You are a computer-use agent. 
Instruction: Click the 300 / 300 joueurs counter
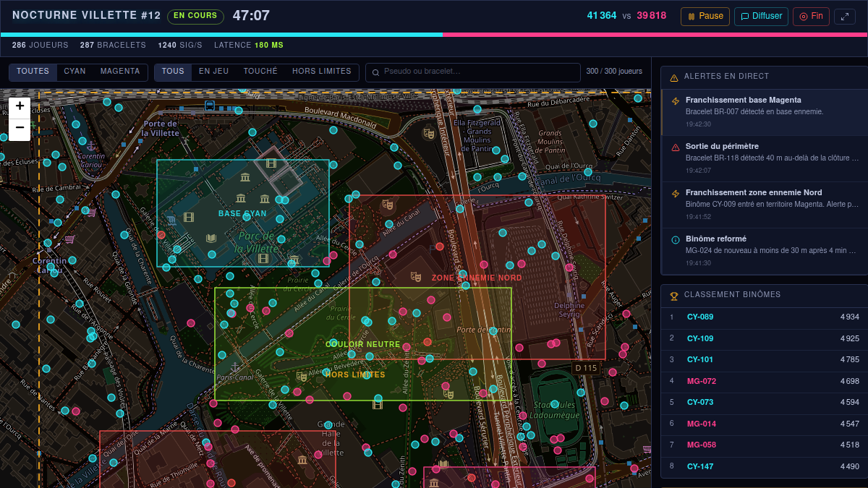tap(614, 72)
